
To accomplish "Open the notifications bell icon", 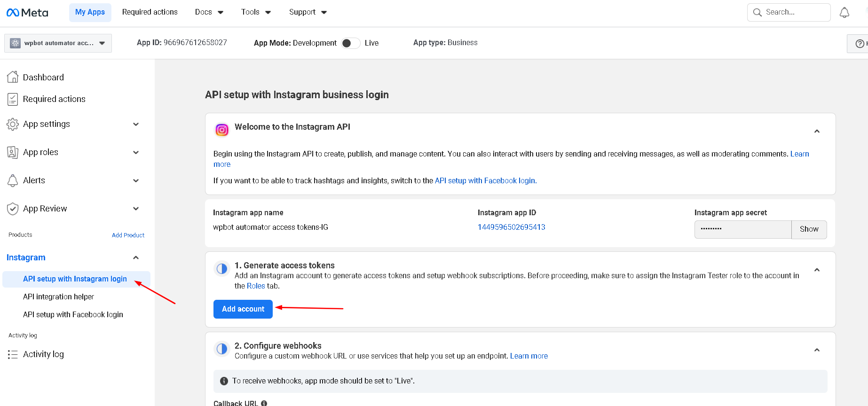I will [x=844, y=13].
